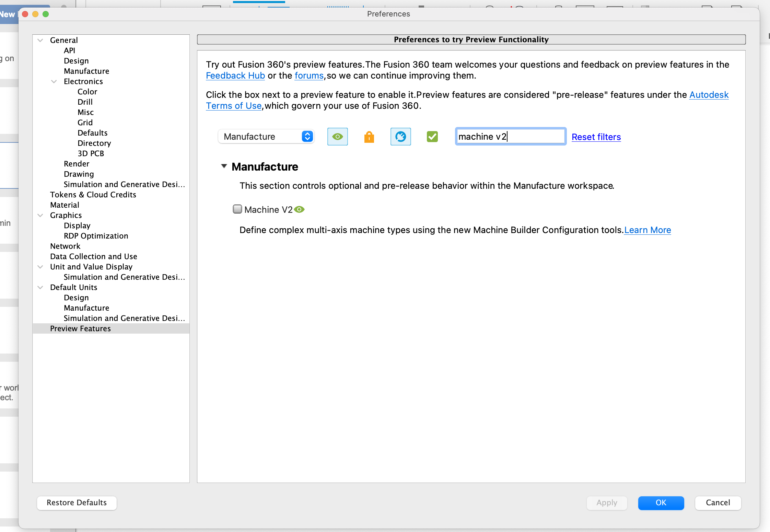Select the General tree label
Viewport: 770px width, 532px height.
[x=64, y=40]
